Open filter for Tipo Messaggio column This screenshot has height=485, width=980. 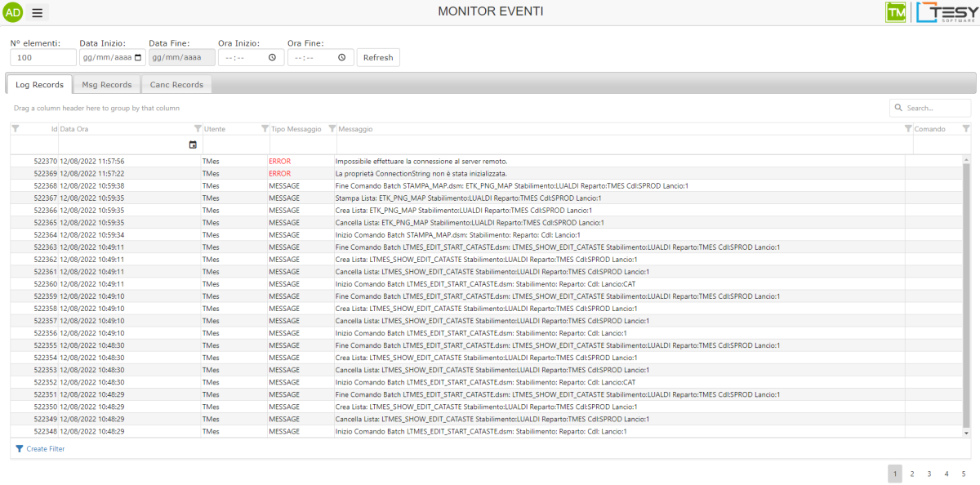pos(332,129)
